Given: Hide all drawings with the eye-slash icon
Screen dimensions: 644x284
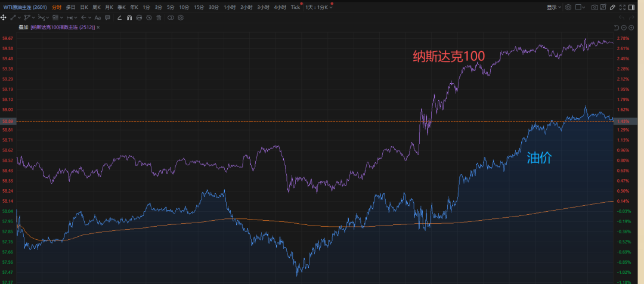Looking at the screenshot, I should pos(149,18).
